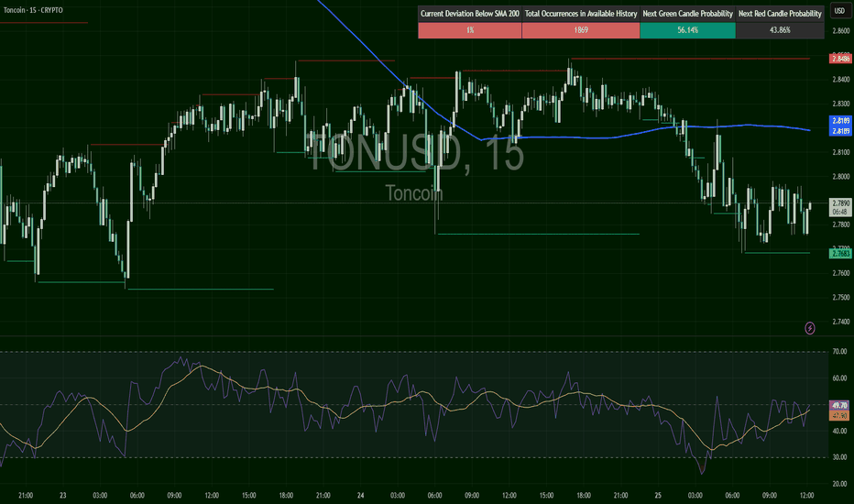854x504 pixels.
Task: Click the current price 2.7890 label
Action: click(x=839, y=203)
